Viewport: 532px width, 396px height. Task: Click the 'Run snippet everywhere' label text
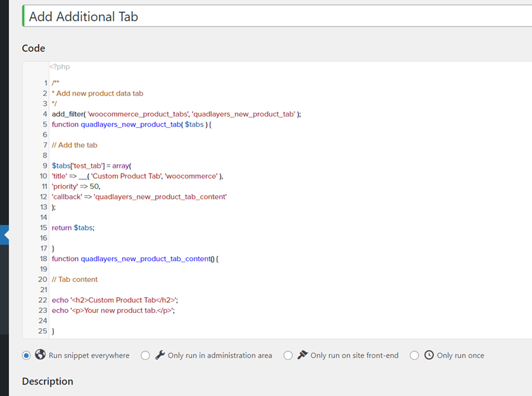(89, 355)
